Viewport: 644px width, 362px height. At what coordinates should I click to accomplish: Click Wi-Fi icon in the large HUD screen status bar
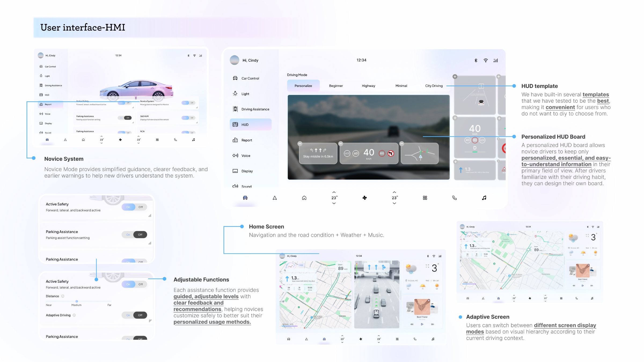(486, 61)
